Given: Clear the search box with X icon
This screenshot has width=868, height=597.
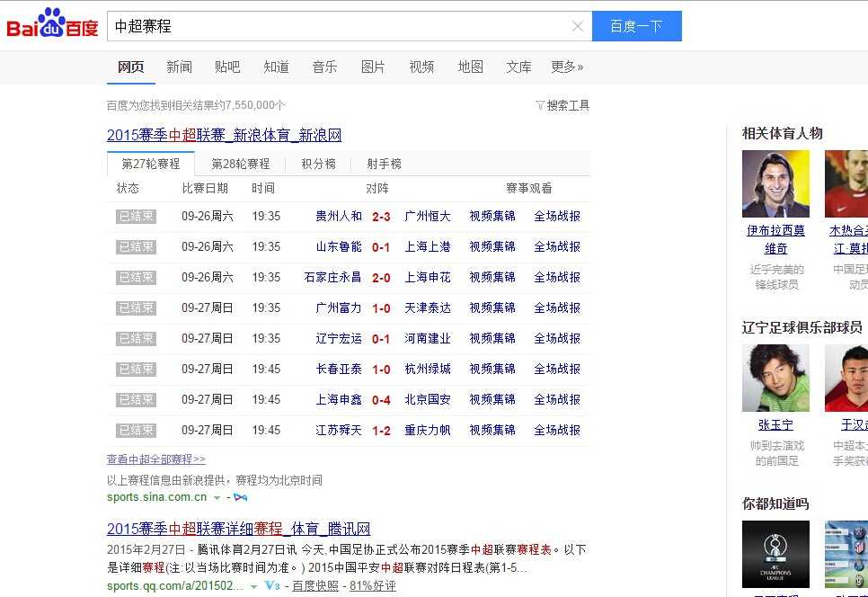Looking at the screenshot, I should [x=578, y=26].
